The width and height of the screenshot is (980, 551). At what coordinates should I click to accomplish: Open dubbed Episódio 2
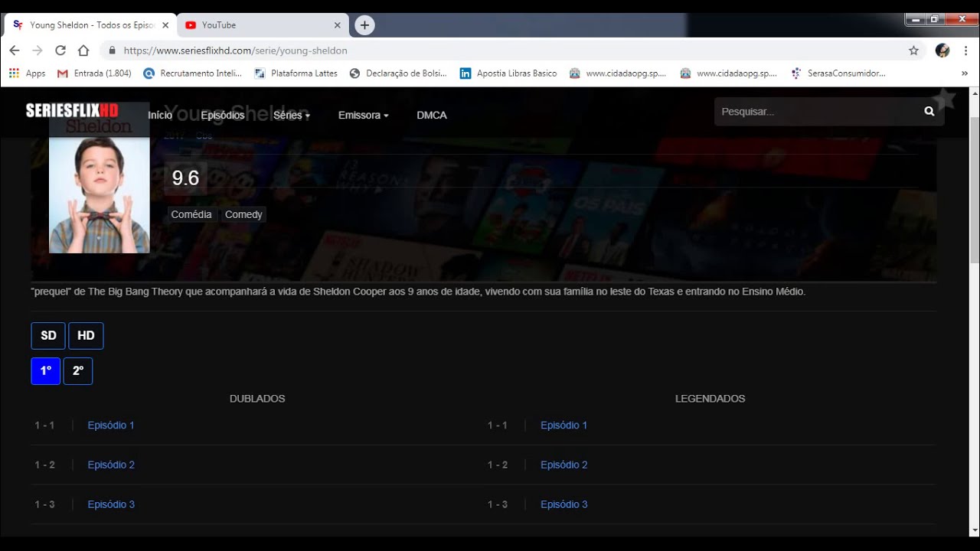(111, 465)
